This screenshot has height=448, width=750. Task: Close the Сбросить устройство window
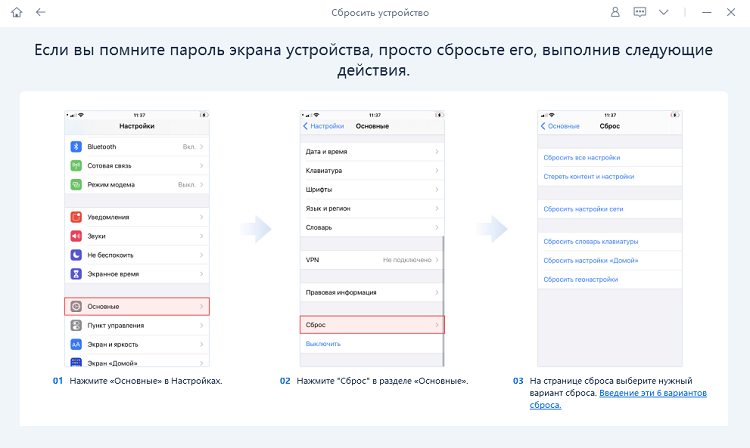click(731, 12)
